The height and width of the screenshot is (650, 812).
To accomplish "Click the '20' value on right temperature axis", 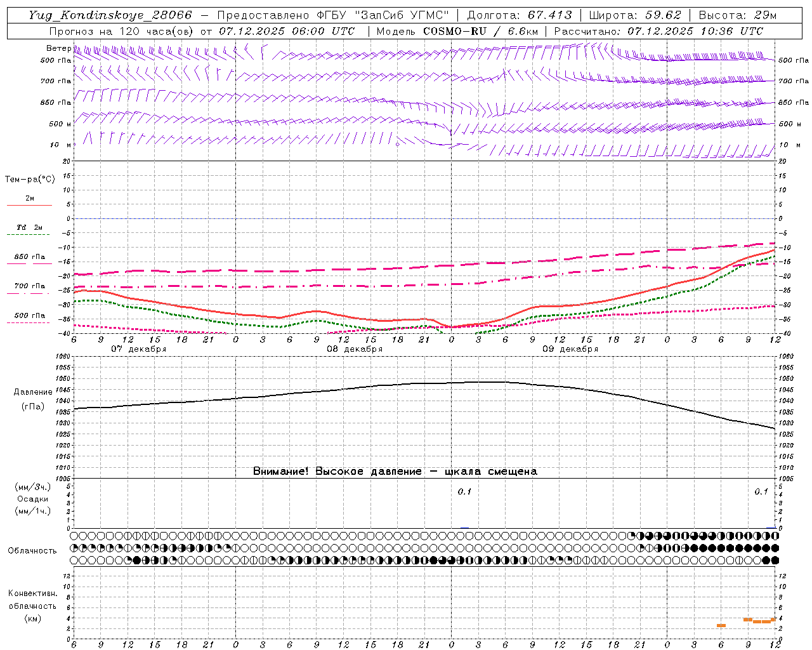I will pyautogui.click(x=782, y=161).
